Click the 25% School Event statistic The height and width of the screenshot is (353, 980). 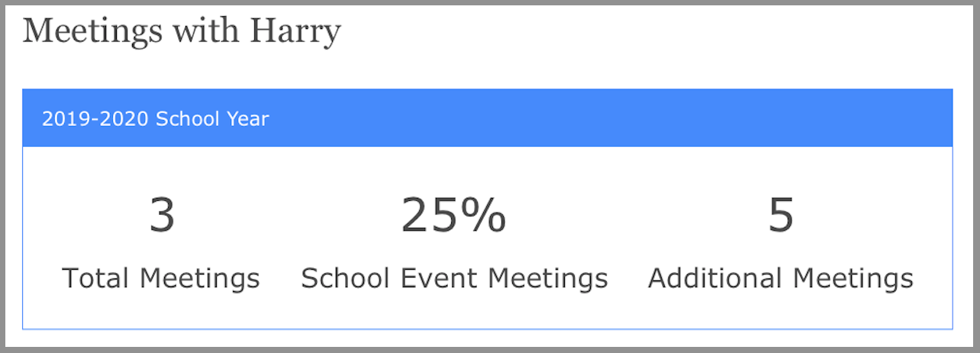coord(453,215)
